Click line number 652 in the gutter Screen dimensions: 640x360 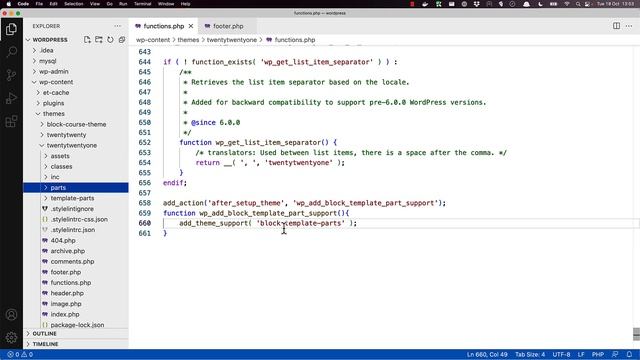[x=144, y=142]
